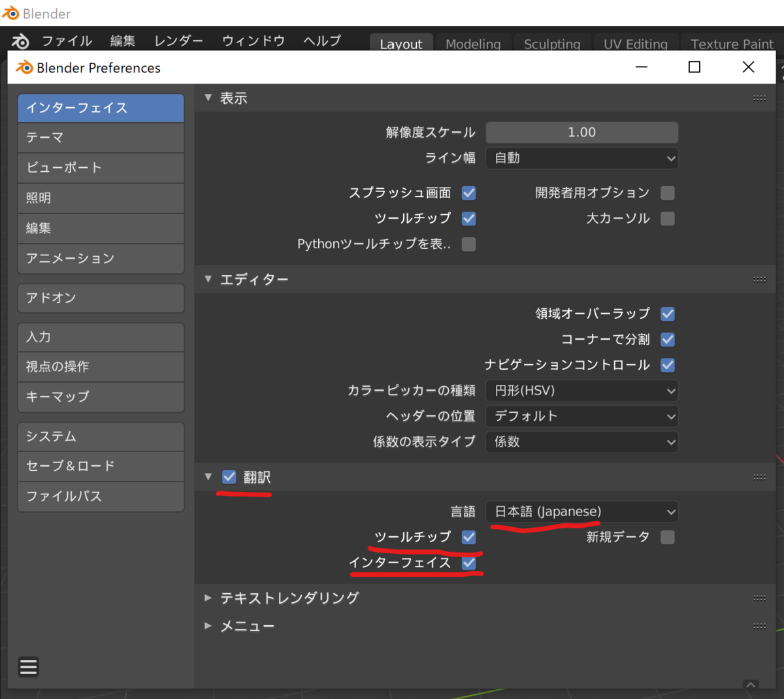Image resolution: width=784 pixels, height=699 pixels.
Task: Collapse the 表示 panel
Action: 208,98
